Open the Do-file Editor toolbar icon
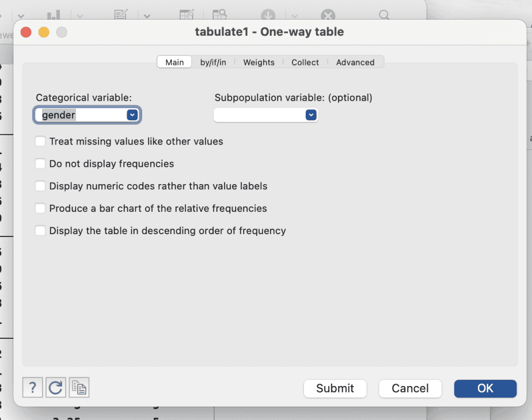 click(x=121, y=16)
